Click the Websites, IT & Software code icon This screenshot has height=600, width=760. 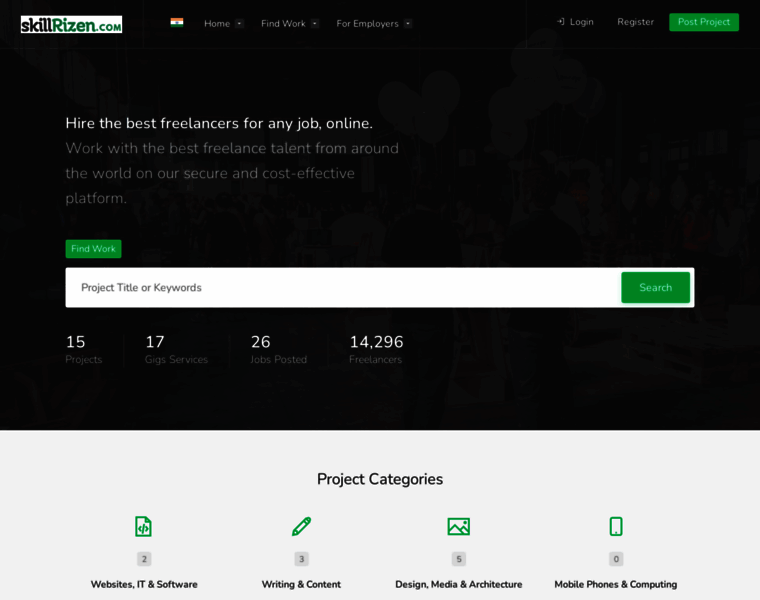144,526
